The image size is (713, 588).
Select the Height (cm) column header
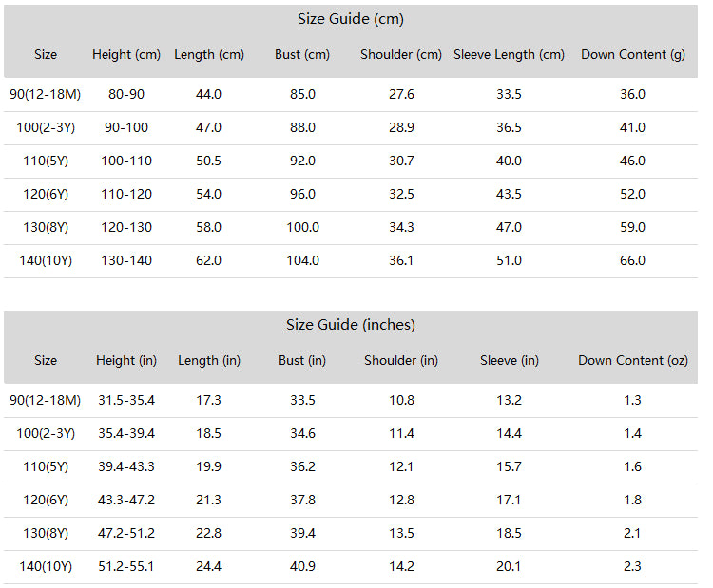coord(126,55)
